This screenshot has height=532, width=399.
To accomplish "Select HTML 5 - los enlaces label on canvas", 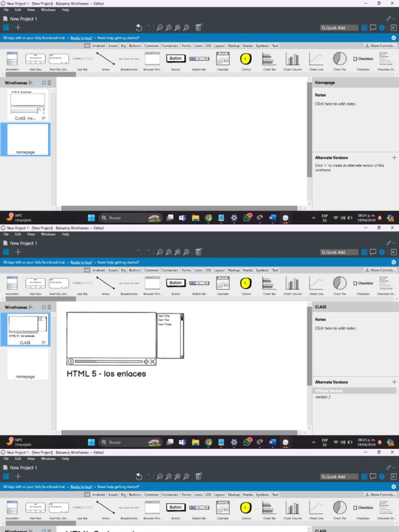I will [106, 374].
